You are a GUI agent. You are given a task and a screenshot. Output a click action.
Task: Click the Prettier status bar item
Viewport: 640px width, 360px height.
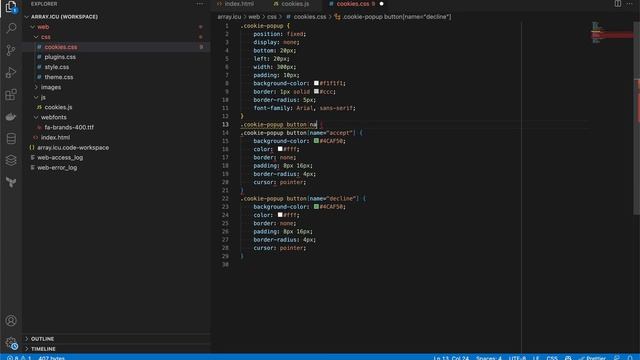coord(592,358)
